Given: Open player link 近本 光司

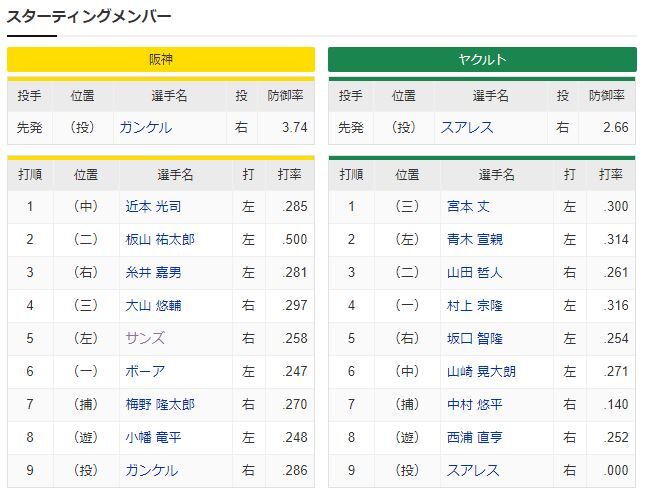Looking at the screenshot, I should coord(153,207).
